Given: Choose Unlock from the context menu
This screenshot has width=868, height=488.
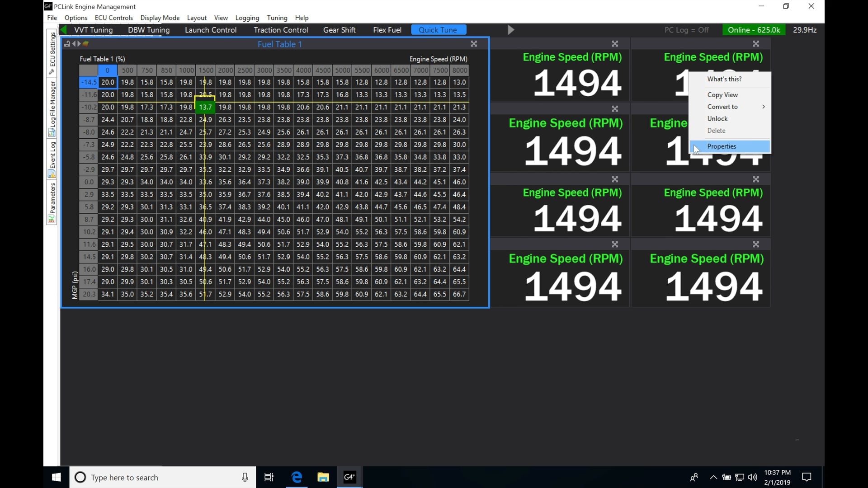Looking at the screenshot, I should [717, 118].
